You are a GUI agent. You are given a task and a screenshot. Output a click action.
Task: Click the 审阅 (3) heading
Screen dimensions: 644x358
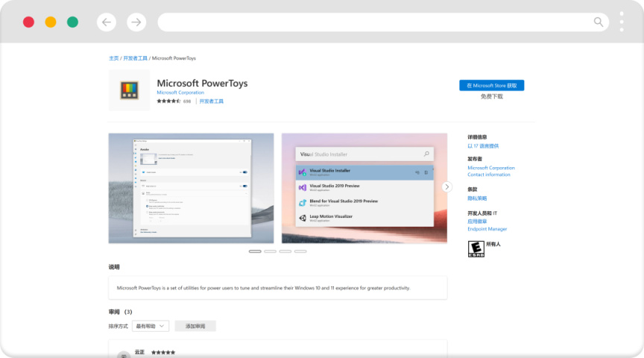click(120, 312)
